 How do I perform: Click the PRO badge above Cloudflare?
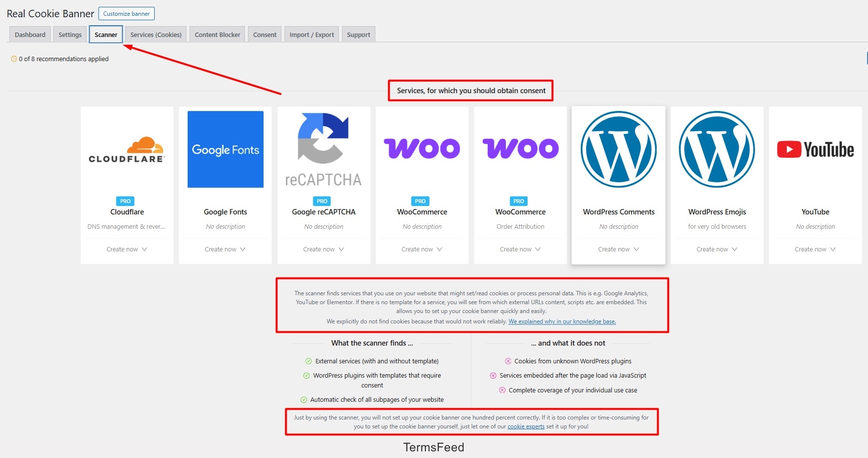[x=126, y=201]
